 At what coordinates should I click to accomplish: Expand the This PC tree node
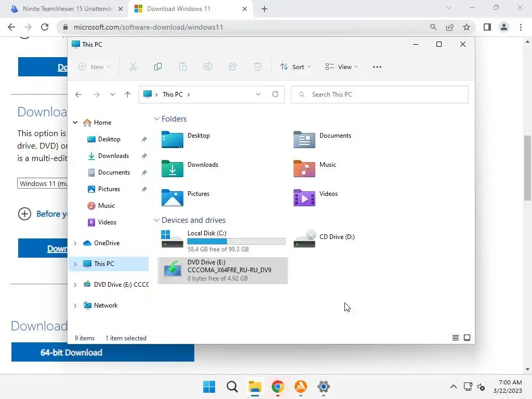75,264
